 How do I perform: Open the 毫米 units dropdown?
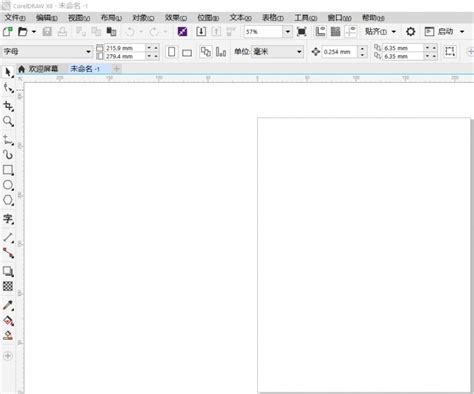pos(299,52)
